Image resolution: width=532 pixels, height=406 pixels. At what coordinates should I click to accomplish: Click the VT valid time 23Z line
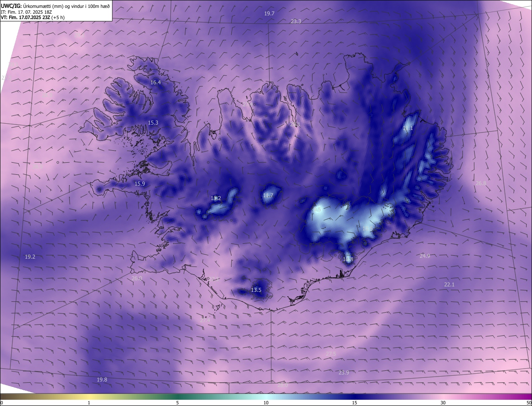pyautogui.click(x=33, y=17)
